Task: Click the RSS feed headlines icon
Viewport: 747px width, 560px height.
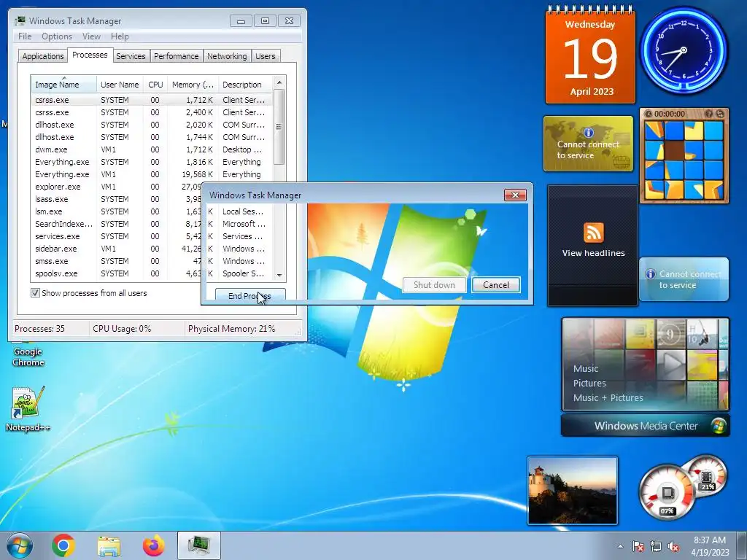Action: 593,233
